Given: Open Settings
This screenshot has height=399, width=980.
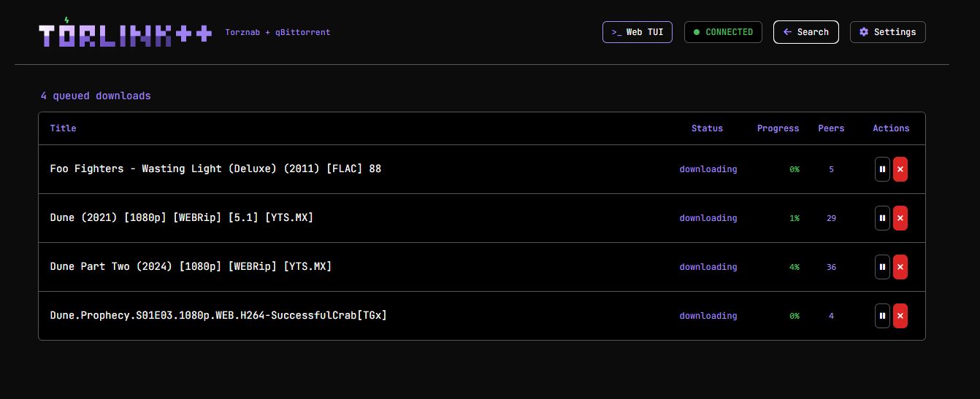Looking at the screenshot, I should point(888,32).
